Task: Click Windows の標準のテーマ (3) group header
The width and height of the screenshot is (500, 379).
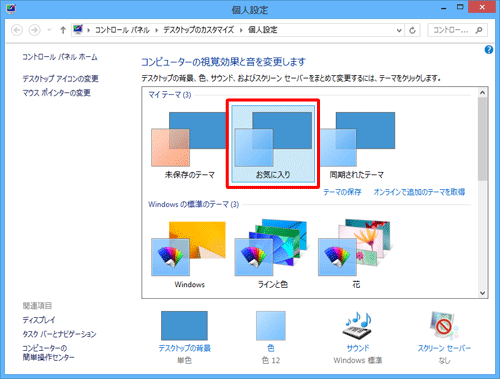Action: pyautogui.click(x=194, y=204)
